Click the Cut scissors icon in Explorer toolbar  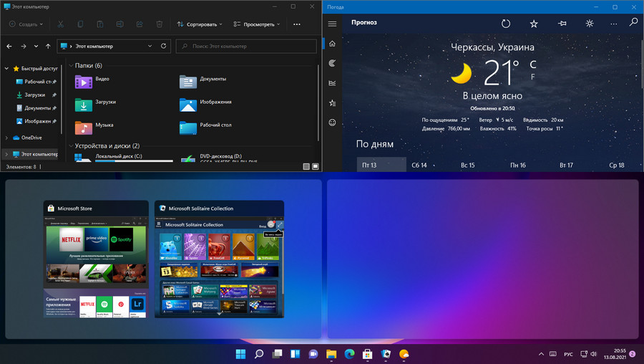tap(60, 24)
